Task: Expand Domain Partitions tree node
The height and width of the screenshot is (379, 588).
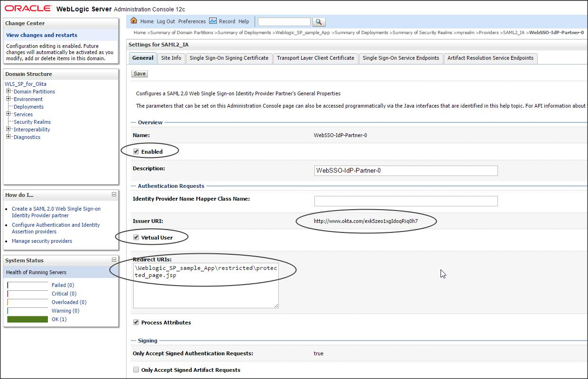Action: click(x=8, y=91)
